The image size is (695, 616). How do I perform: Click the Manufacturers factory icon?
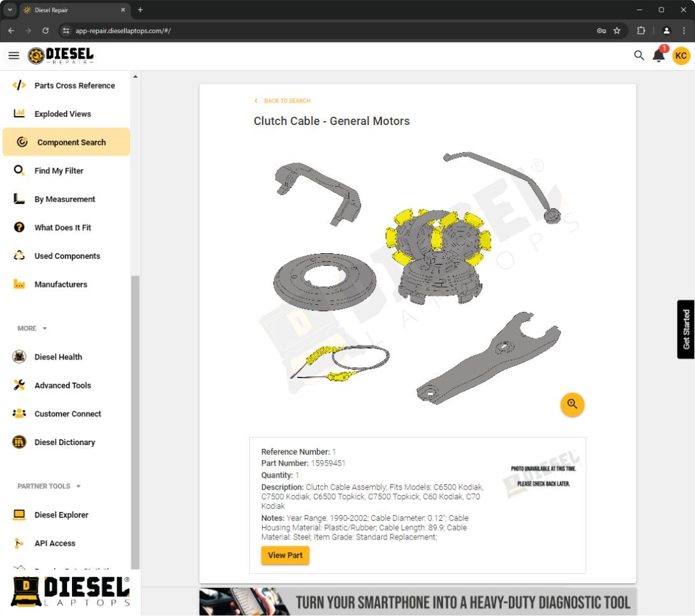coord(19,284)
